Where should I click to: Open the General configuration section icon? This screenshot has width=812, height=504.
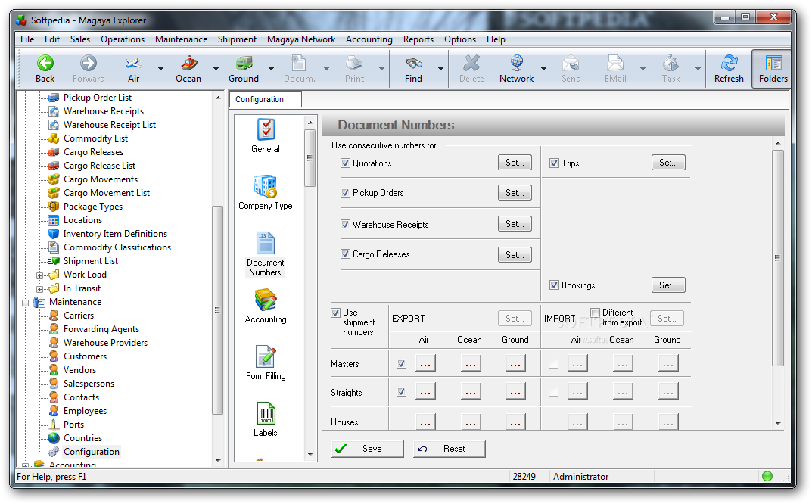(x=266, y=129)
